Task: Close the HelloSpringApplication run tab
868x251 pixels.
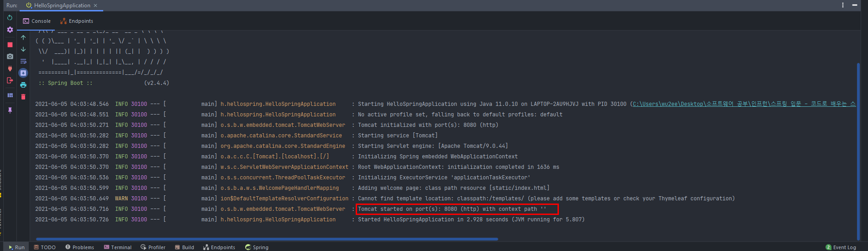Action: pos(95,5)
